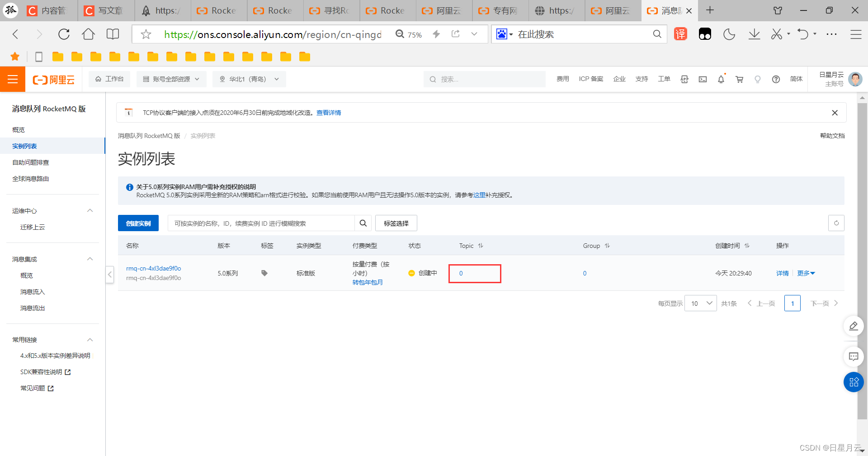The width and height of the screenshot is (868, 456).
Task: Collapse the left sidebar panel
Action: point(110,274)
